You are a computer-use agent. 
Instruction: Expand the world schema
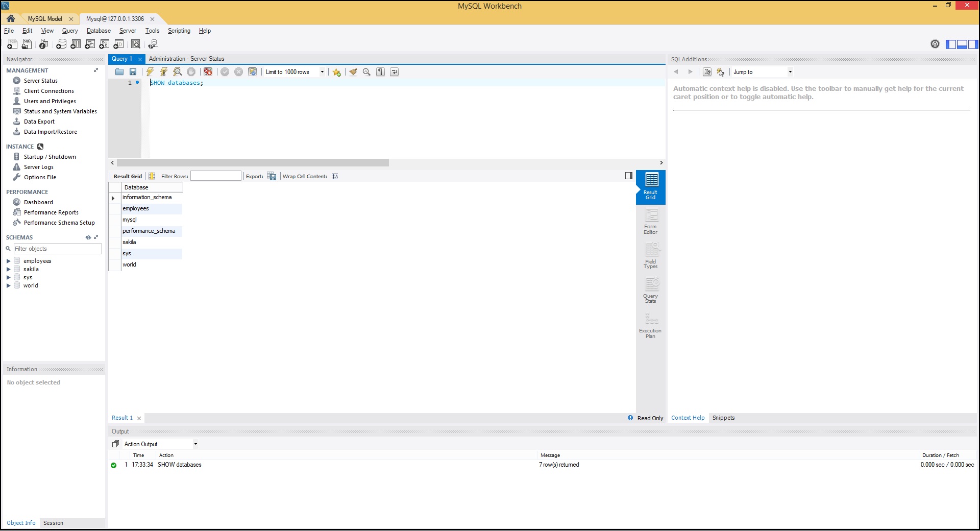pyautogui.click(x=8, y=285)
